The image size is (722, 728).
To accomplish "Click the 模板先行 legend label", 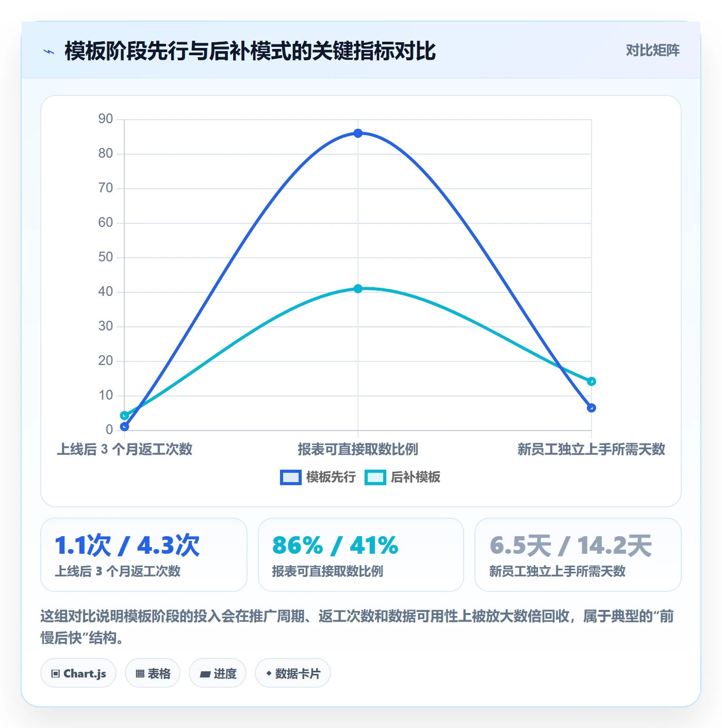I will pyautogui.click(x=331, y=477).
